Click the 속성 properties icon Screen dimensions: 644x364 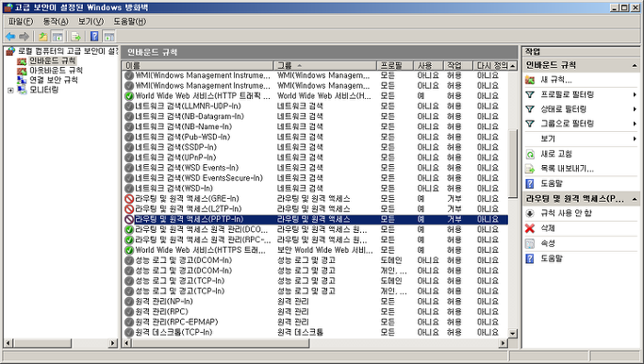click(530, 243)
